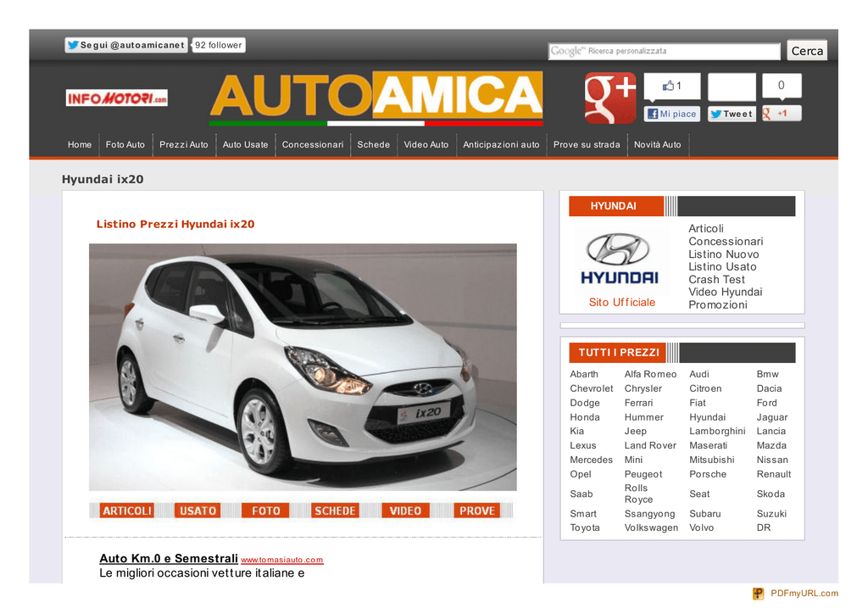This screenshot has width=868, height=614.
Task: Select Rolls Royce in the price list
Action: 638,494
